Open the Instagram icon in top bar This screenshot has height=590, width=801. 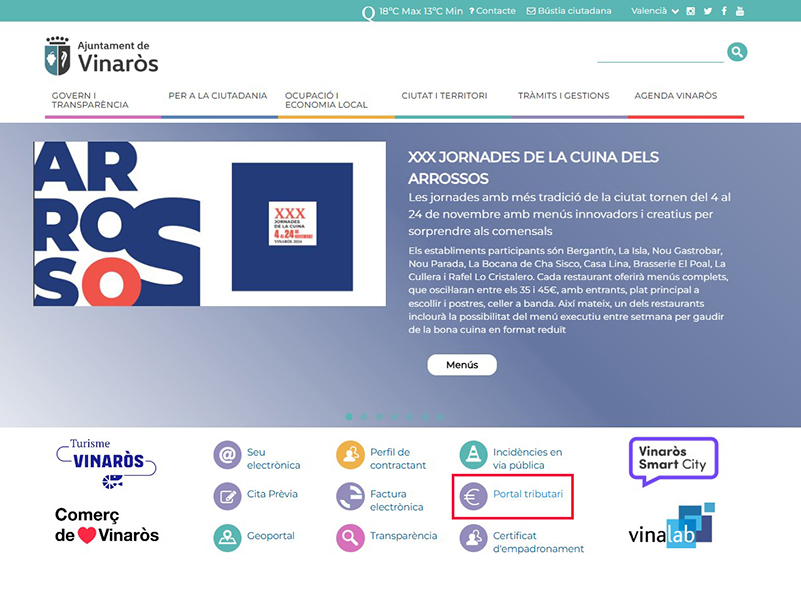[691, 11]
